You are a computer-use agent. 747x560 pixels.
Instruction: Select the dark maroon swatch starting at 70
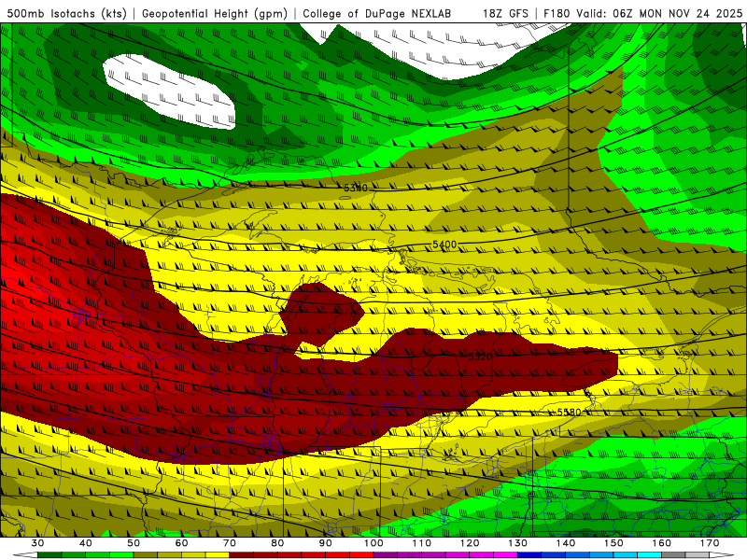click(x=242, y=555)
